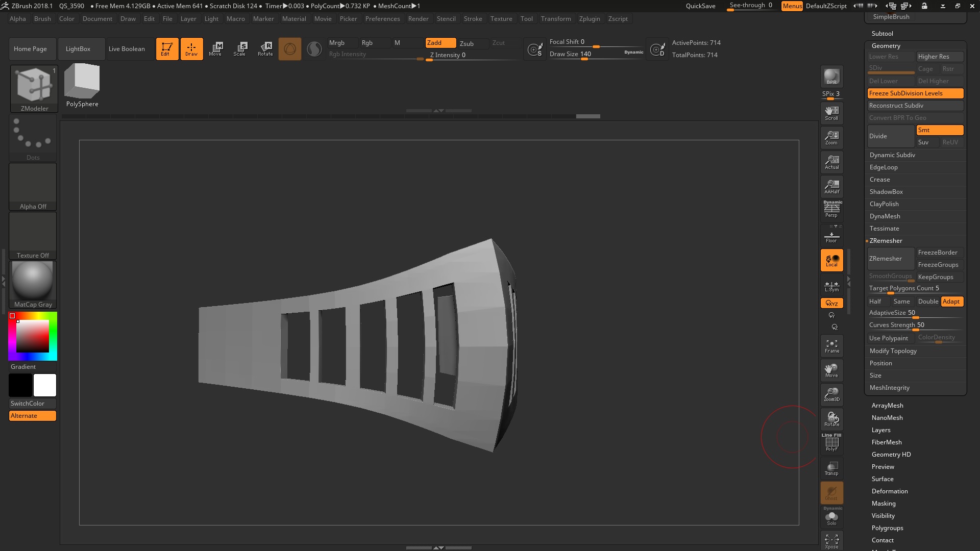This screenshot has height=551, width=980.
Task: Toggle the Alternate color button
Action: tap(33, 416)
